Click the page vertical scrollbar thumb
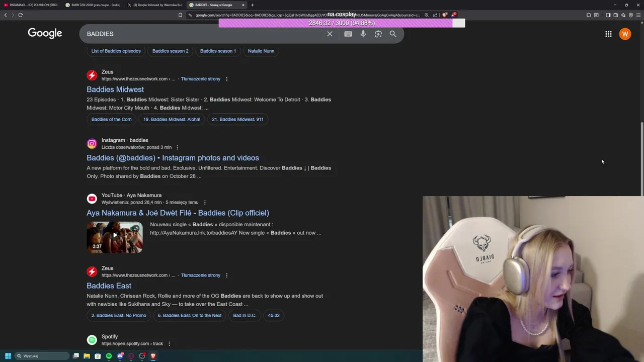Image resolution: width=644 pixels, height=362 pixels. (x=642, y=158)
